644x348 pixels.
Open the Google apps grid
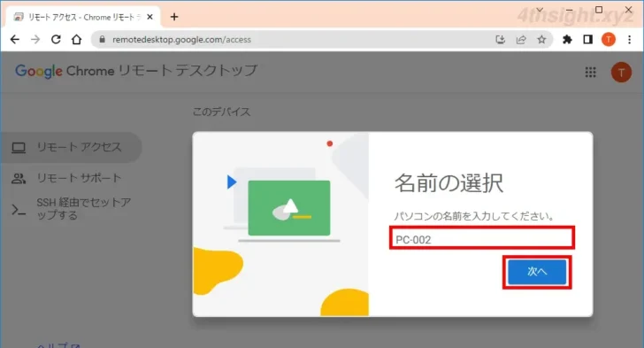pyautogui.click(x=590, y=73)
